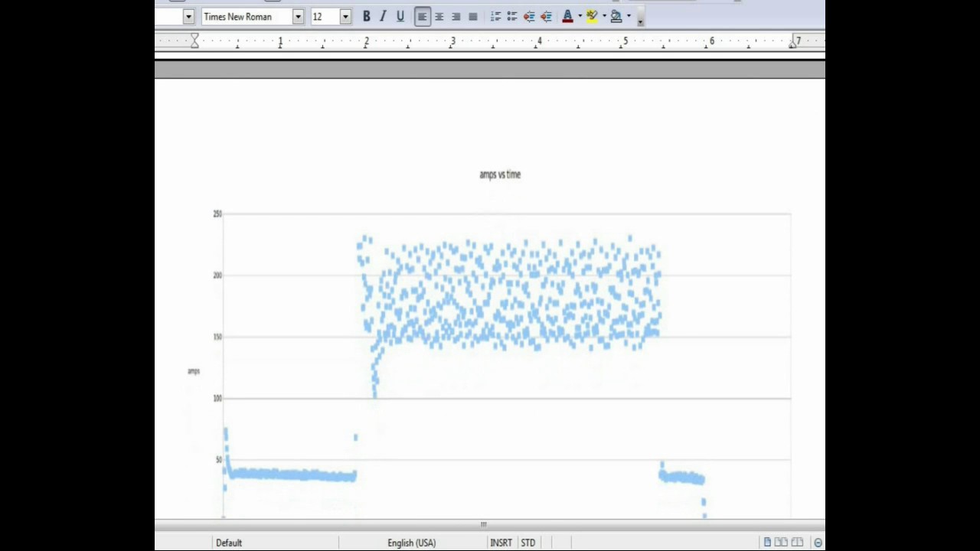
Task: Click the 250 y-axis value
Action: click(x=217, y=214)
